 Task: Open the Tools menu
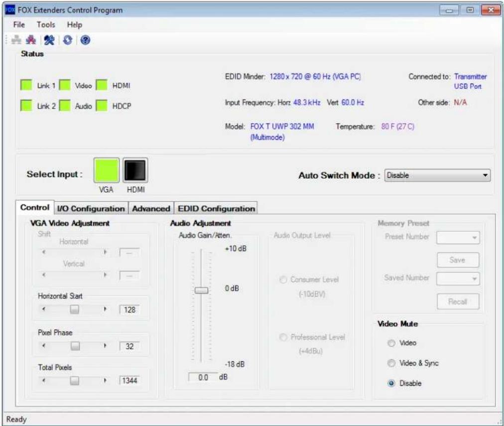[46, 25]
